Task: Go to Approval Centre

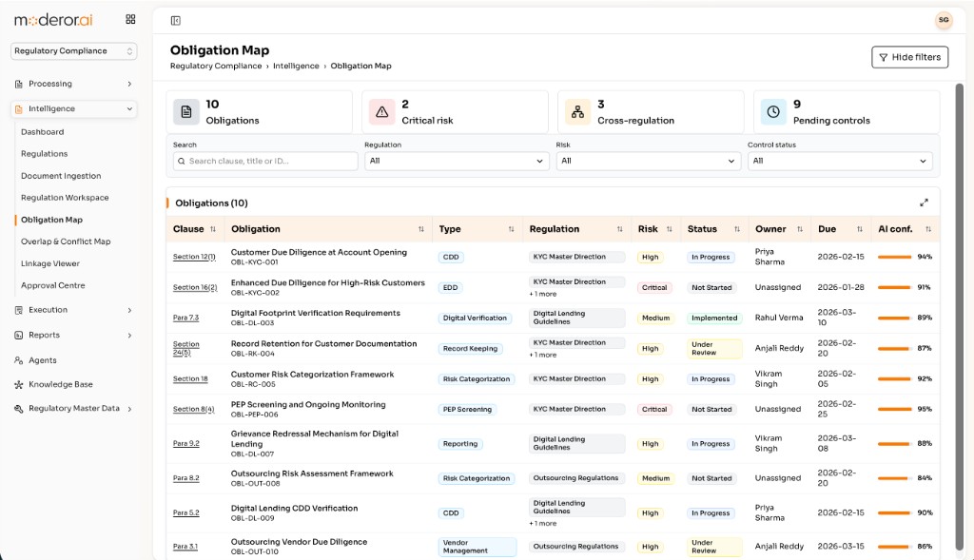Action: point(53,285)
